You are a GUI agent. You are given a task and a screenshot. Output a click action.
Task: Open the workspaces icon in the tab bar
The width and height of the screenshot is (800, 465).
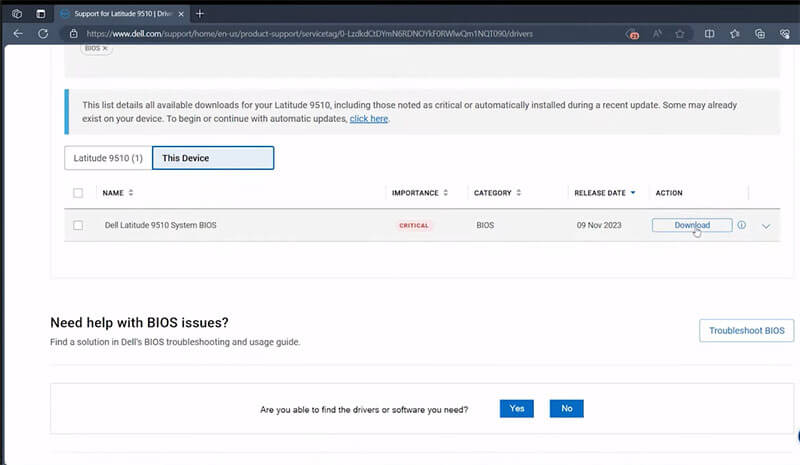click(17, 14)
